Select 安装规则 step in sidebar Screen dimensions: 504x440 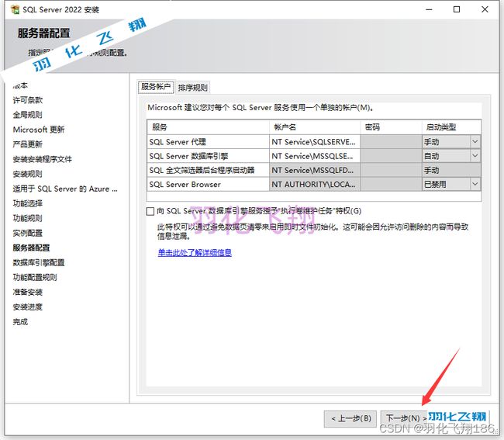click(28, 174)
